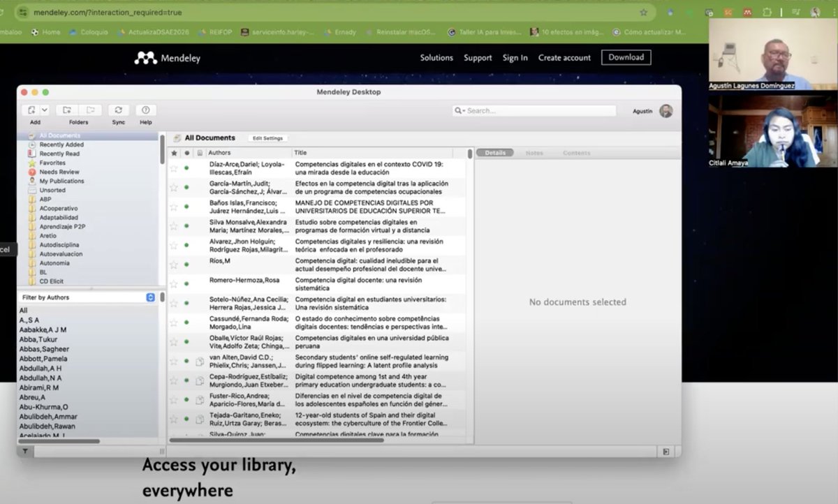Open the Recently Added collection
838x504 pixels.
[63, 144]
